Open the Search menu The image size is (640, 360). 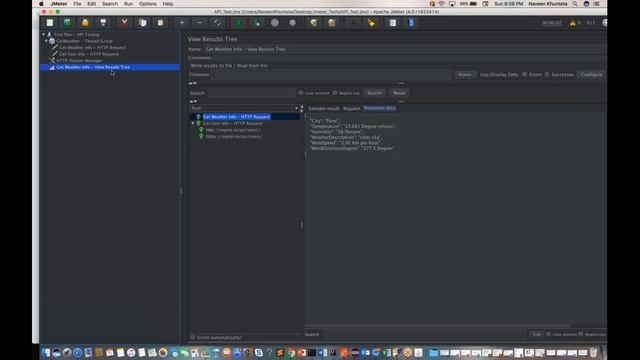(110, 4)
